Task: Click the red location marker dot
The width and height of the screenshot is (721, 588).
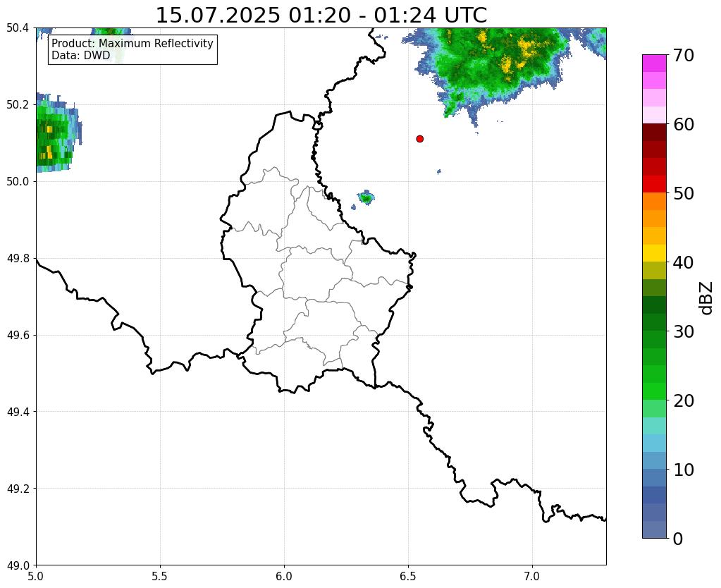Action: pos(419,138)
